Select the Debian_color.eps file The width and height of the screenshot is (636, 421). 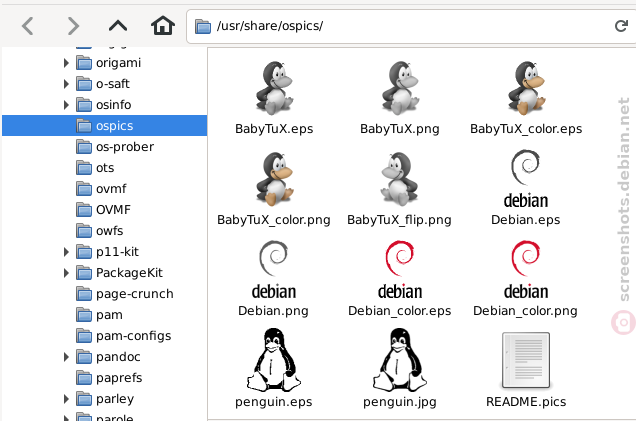coord(400,279)
